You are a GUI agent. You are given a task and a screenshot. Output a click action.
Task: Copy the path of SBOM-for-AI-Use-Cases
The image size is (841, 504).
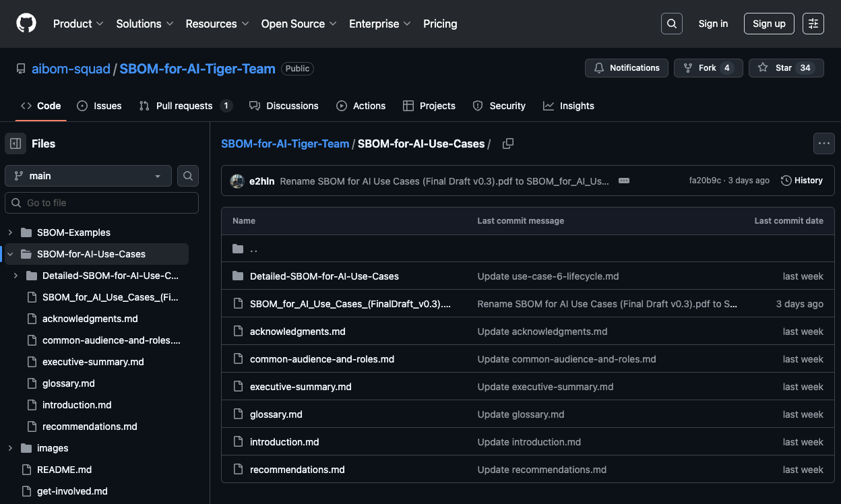(508, 144)
